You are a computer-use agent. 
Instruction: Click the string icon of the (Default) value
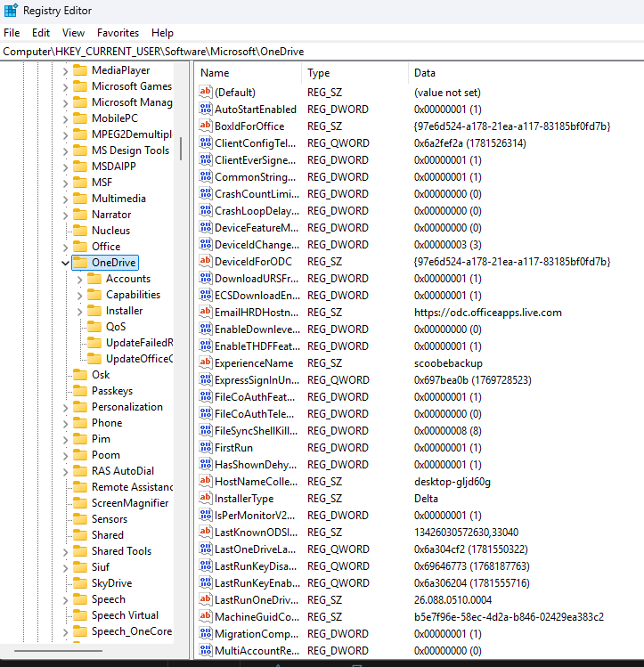(x=206, y=92)
